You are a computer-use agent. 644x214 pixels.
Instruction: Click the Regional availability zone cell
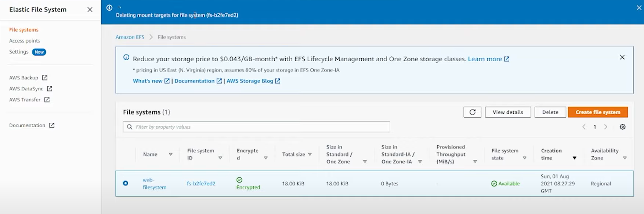[x=601, y=184]
